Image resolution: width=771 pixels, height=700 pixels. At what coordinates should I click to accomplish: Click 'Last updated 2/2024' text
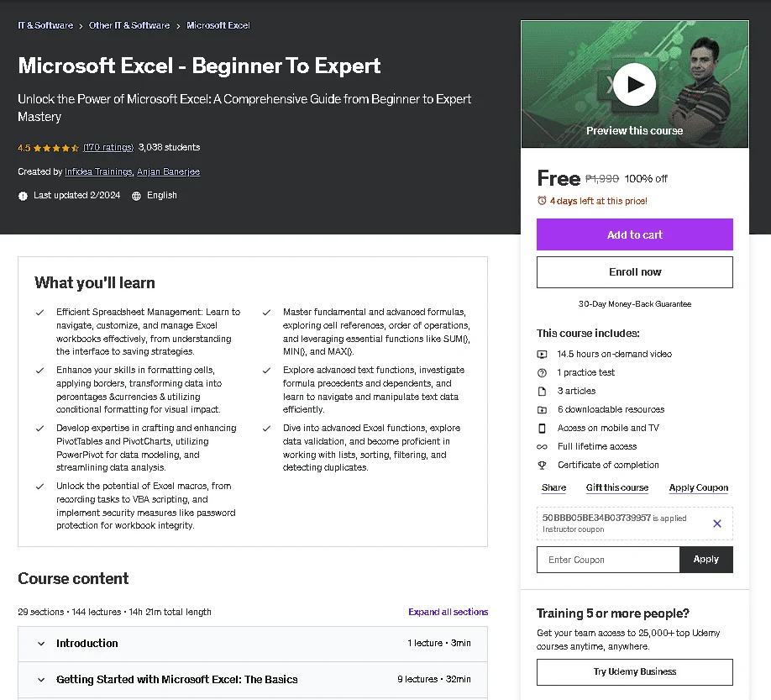click(76, 195)
